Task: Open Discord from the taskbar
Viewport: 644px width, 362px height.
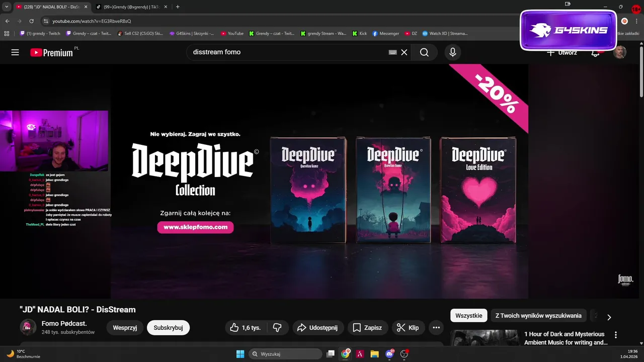Action: (389, 354)
